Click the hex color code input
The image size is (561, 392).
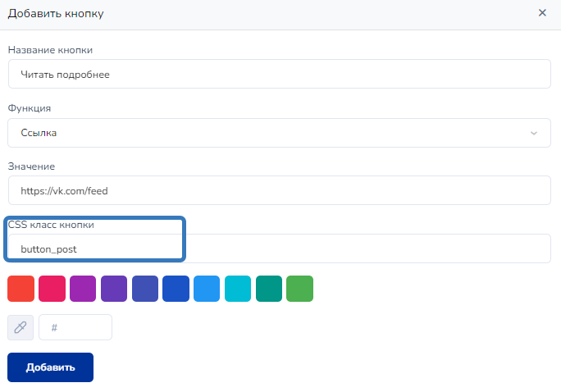(x=75, y=327)
